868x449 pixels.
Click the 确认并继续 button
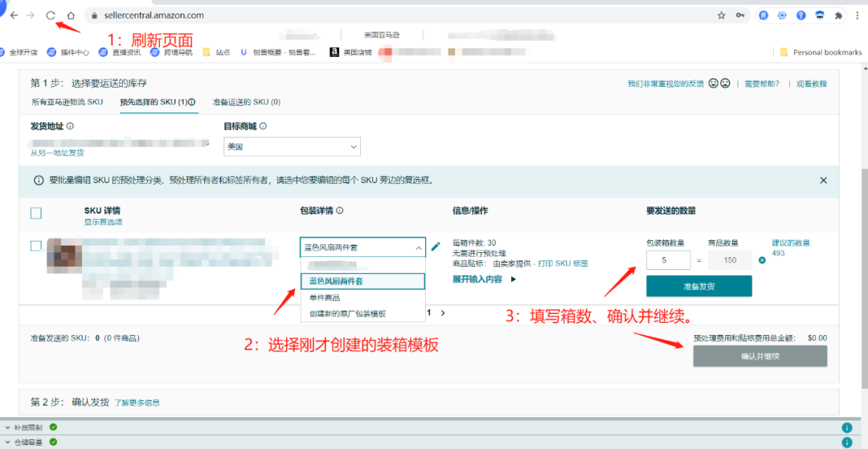click(759, 356)
